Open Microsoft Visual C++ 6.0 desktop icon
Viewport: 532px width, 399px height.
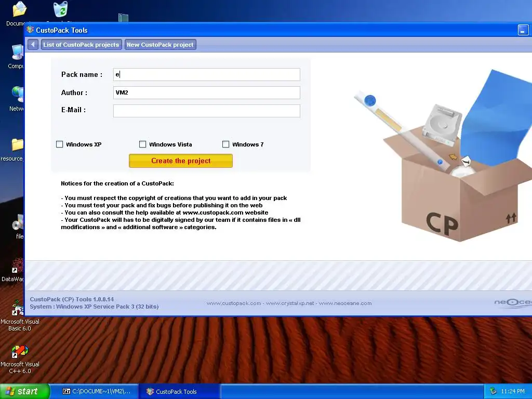pyautogui.click(x=20, y=359)
